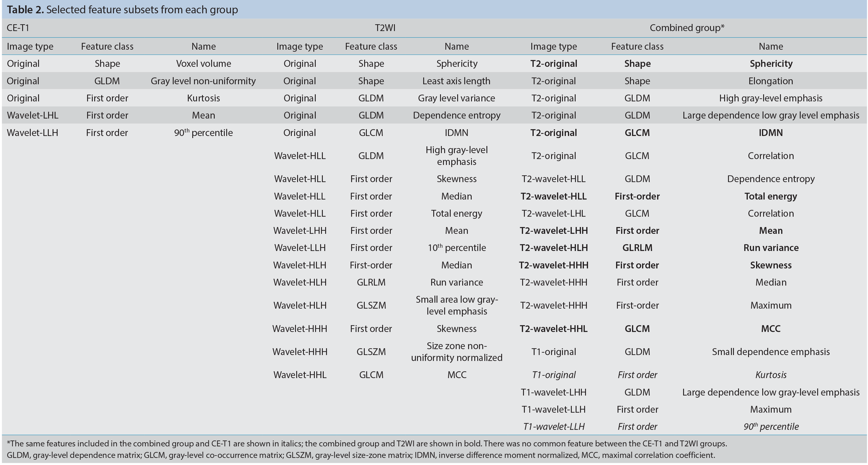Select the "10th percentile" cell
The height and width of the screenshot is (465, 868).
point(457,247)
